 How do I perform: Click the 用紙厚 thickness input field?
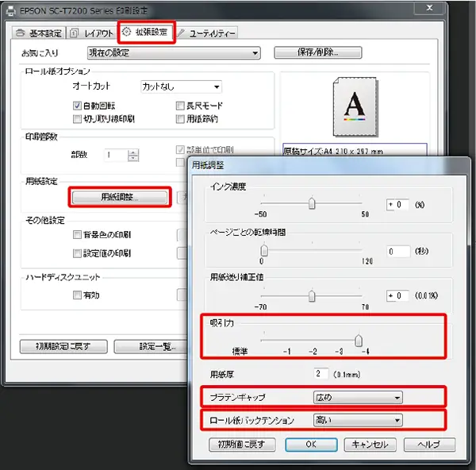(x=321, y=374)
